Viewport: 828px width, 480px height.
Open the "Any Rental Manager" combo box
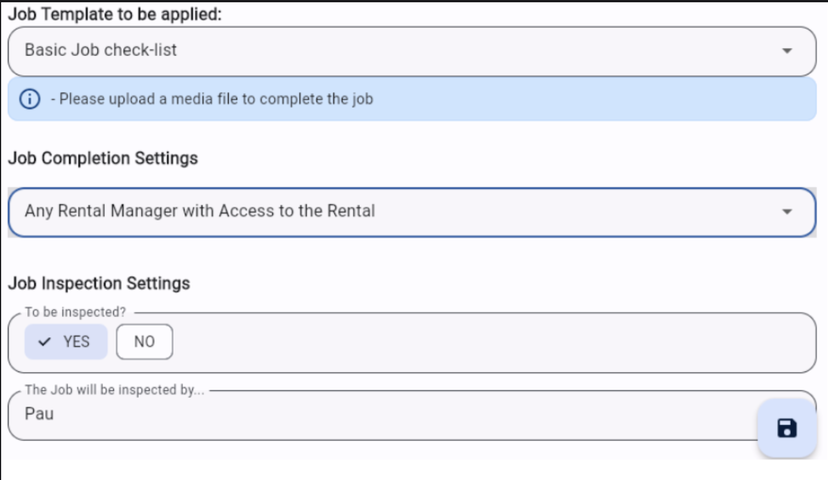tap(400, 212)
